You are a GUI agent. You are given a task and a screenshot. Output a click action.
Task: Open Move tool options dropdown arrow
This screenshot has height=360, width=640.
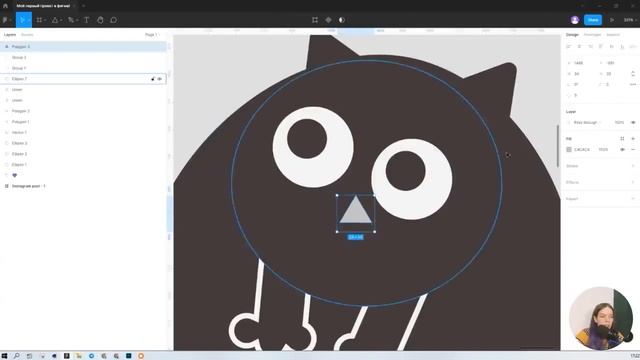click(29, 20)
